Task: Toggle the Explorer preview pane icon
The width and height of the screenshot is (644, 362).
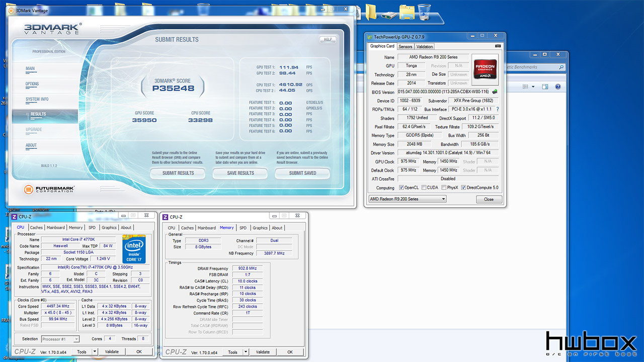Action: pos(546,87)
